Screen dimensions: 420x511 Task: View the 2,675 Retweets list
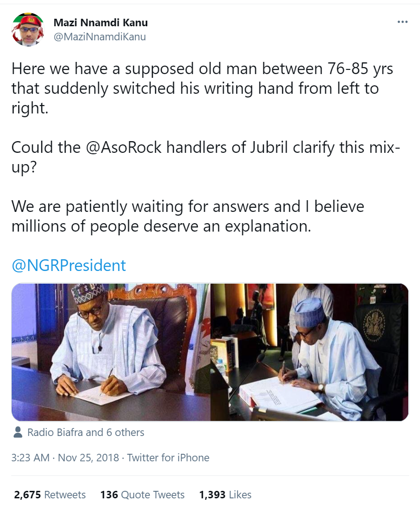[x=50, y=495]
